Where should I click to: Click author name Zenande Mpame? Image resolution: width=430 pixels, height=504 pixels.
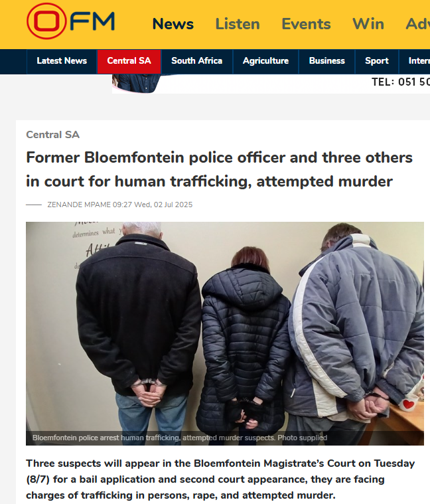(79, 205)
